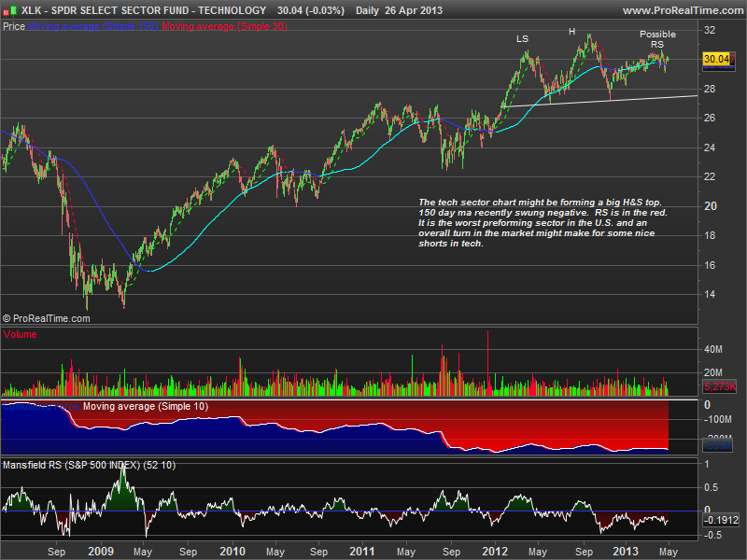Click the 'Price' panel label
Screen dimensions: 747x560
click(13, 26)
